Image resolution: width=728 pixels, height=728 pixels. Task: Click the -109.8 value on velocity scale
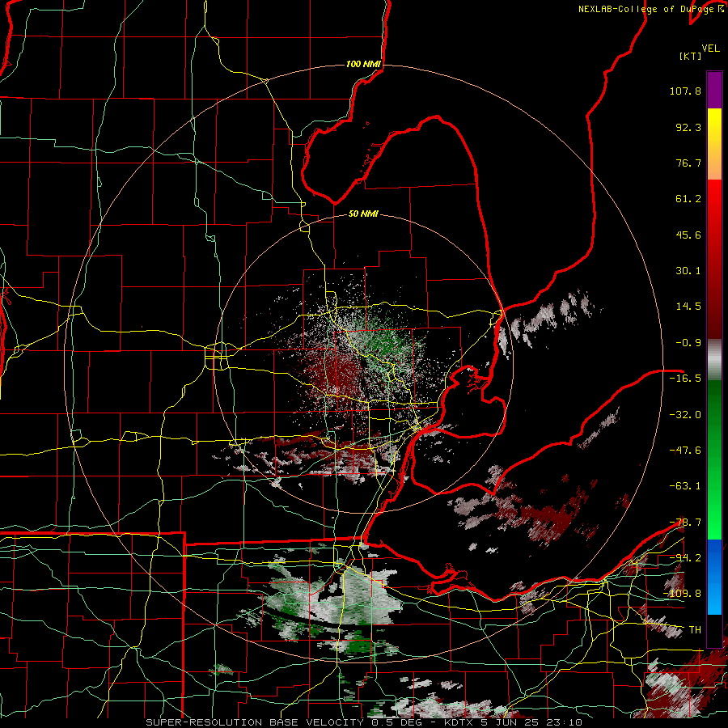683,594
